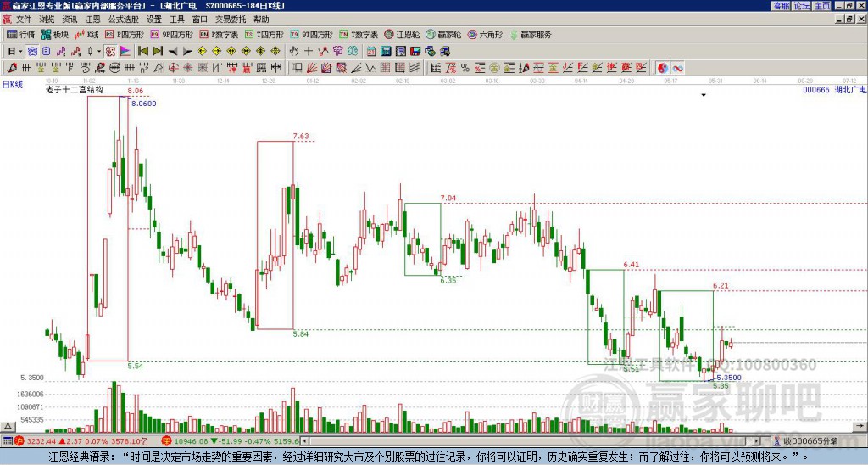
Task: Open the 设置 menu
Action: pos(154,20)
